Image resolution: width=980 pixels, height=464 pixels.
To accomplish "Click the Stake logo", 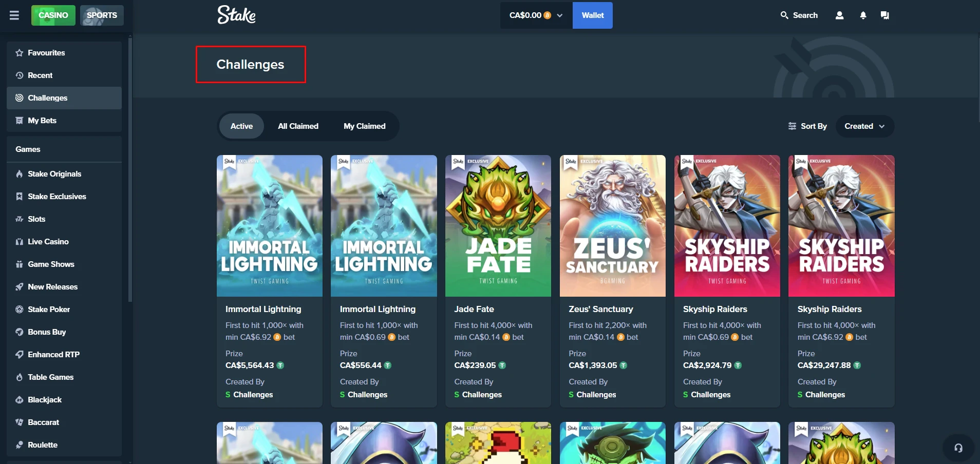I will click(236, 15).
